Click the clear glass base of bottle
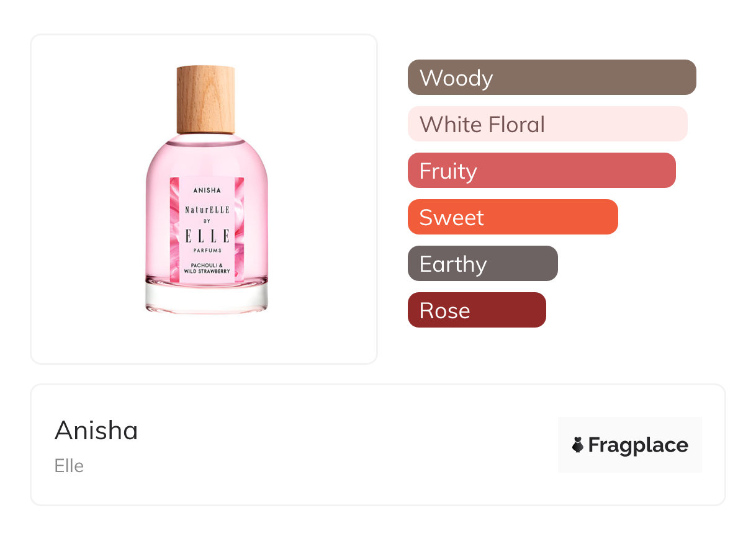This screenshot has height=536, width=756. click(207, 297)
